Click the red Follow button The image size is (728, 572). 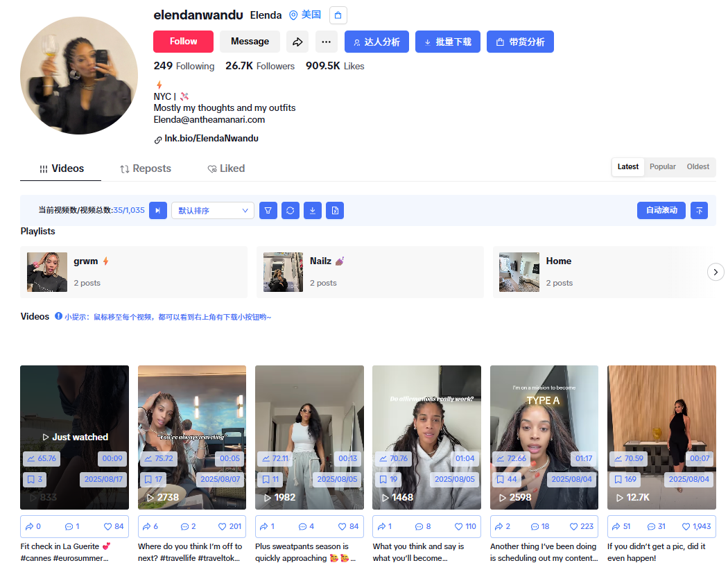183,41
